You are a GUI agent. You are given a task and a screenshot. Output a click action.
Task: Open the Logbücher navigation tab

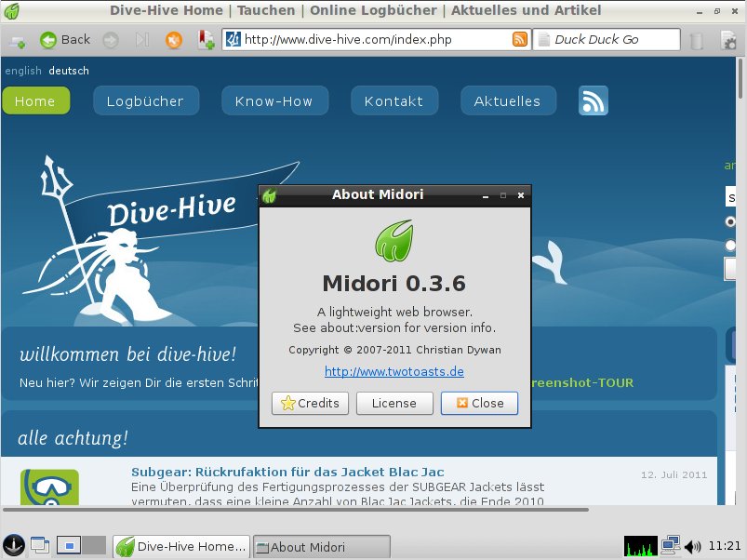click(146, 100)
